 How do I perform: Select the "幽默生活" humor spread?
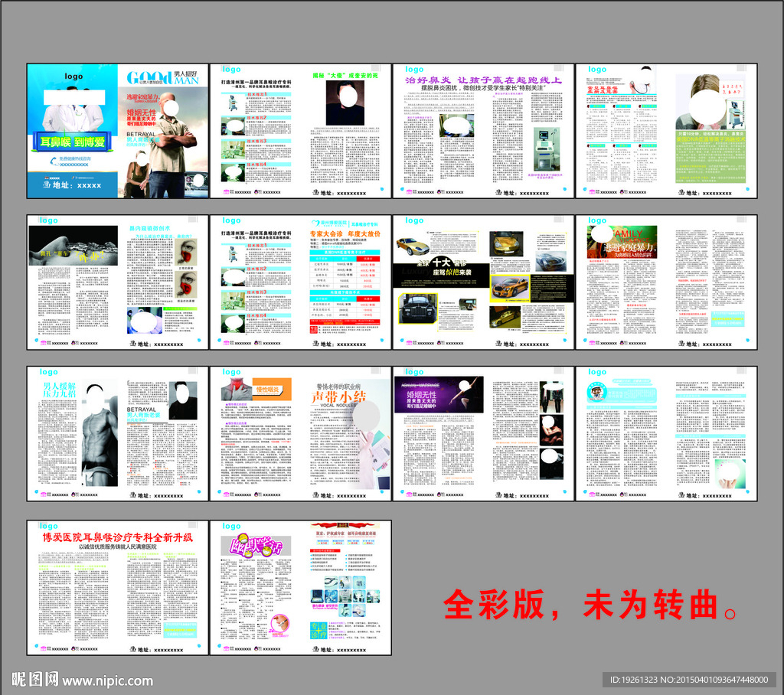pyautogui.click(x=300, y=588)
